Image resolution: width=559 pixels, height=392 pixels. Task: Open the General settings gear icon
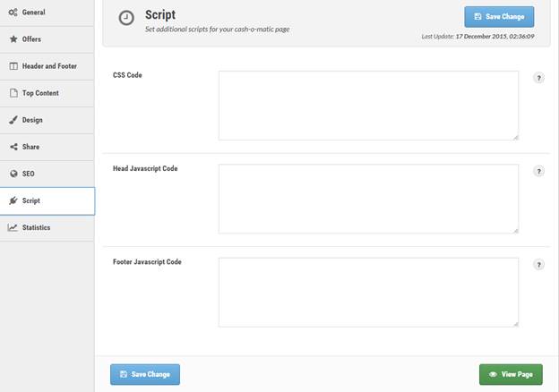pos(13,13)
